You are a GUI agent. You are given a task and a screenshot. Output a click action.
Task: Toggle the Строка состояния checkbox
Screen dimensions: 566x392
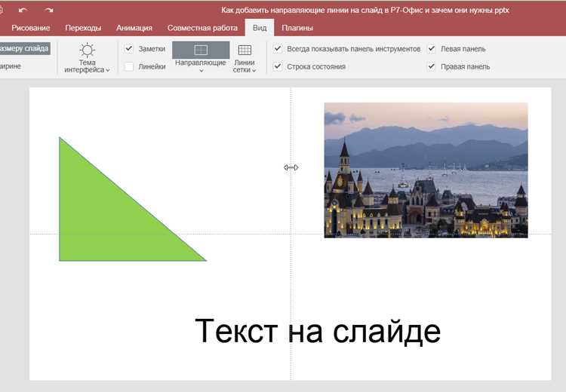(277, 66)
